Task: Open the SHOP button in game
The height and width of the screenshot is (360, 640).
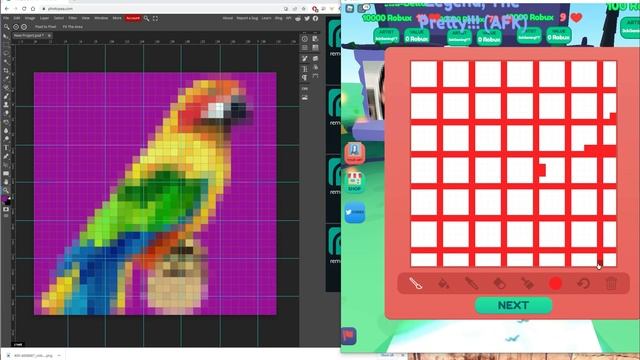Action: click(354, 182)
